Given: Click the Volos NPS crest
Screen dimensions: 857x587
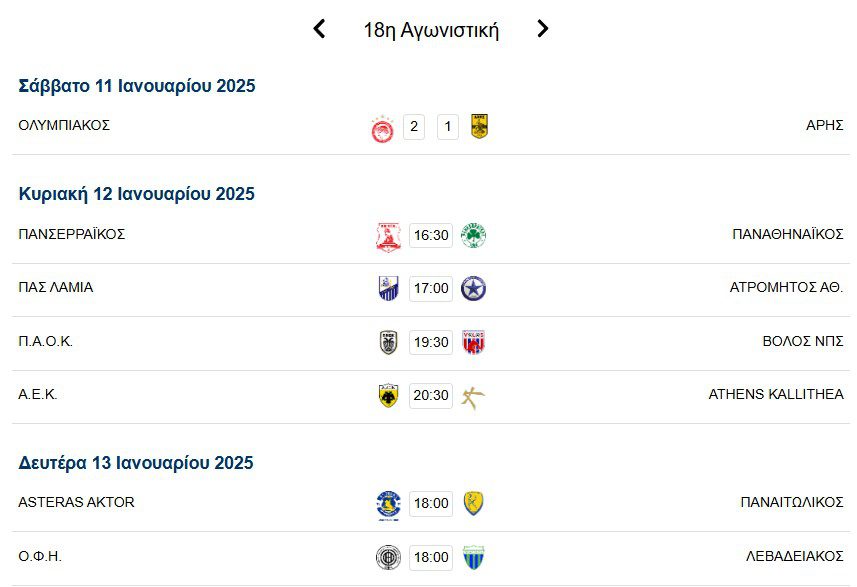Looking at the screenshot, I should tap(472, 342).
